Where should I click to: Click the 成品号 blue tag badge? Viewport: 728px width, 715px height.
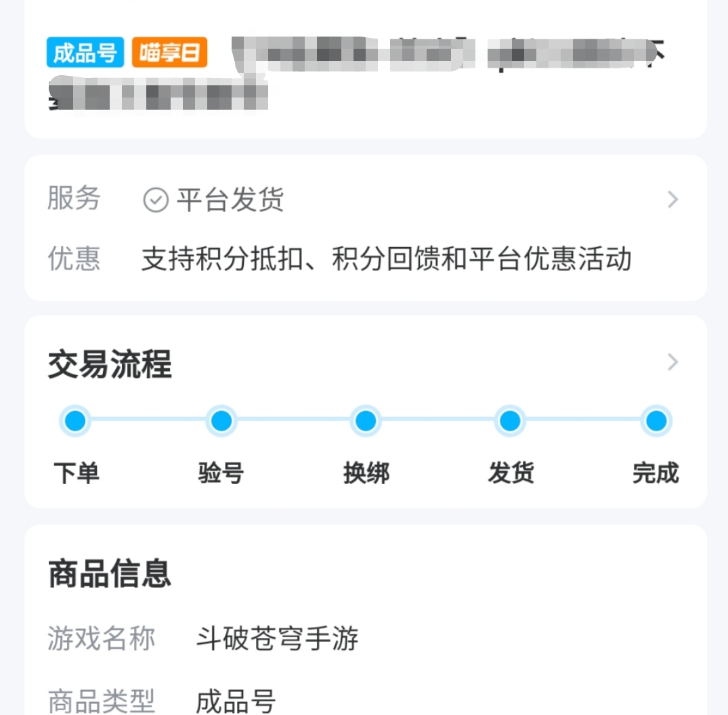(x=85, y=53)
